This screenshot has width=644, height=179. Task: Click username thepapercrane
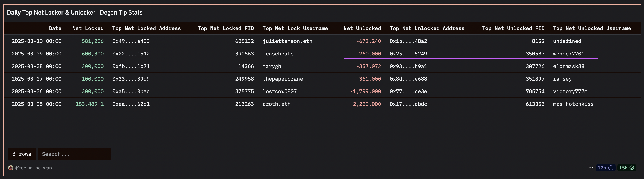[283, 79]
